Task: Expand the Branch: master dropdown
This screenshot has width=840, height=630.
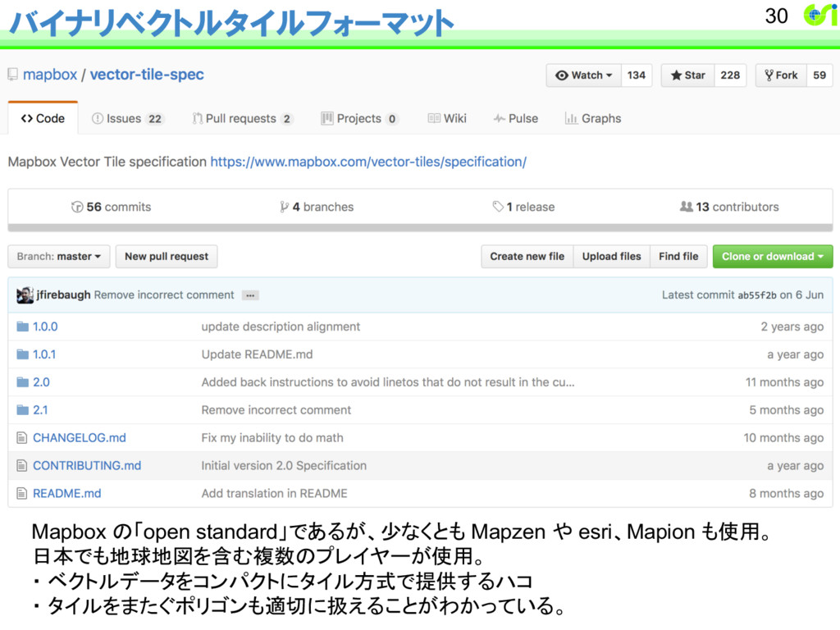Action: click(59, 257)
